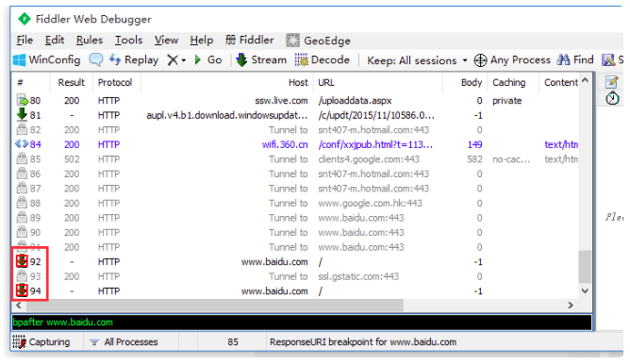Select session 86 lock icon
This screenshot has height=364, width=630.
pos(22,174)
